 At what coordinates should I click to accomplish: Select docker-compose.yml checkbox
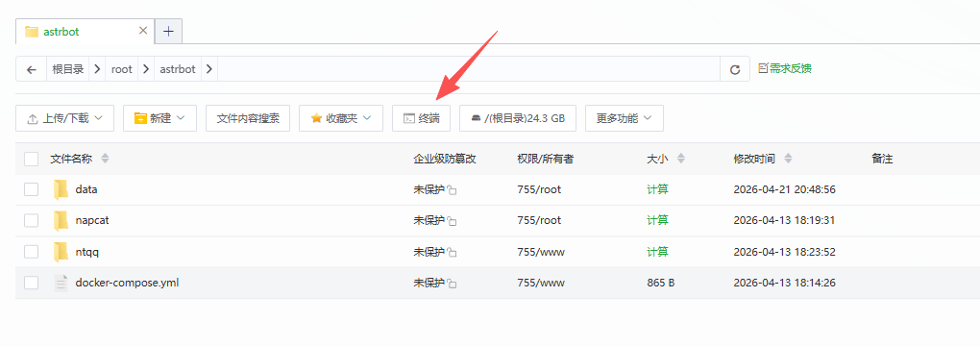(32, 283)
